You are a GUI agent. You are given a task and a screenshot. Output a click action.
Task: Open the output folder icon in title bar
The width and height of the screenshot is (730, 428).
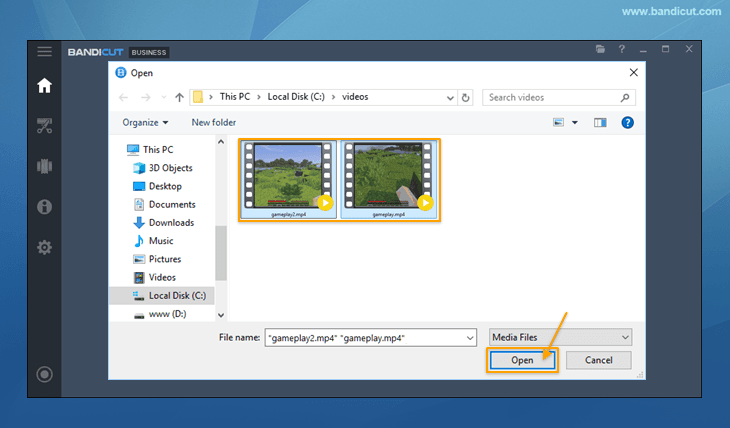click(600, 49)
